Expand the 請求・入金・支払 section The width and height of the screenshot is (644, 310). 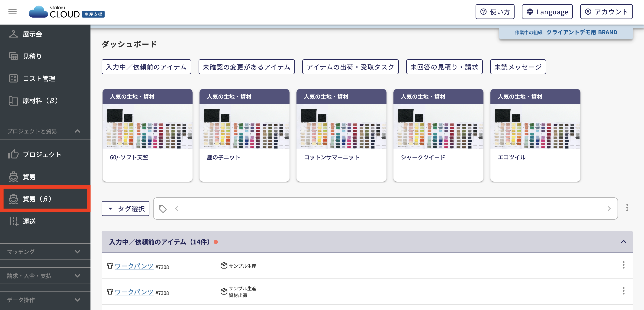pyautogui.click(x=45, y=276)
